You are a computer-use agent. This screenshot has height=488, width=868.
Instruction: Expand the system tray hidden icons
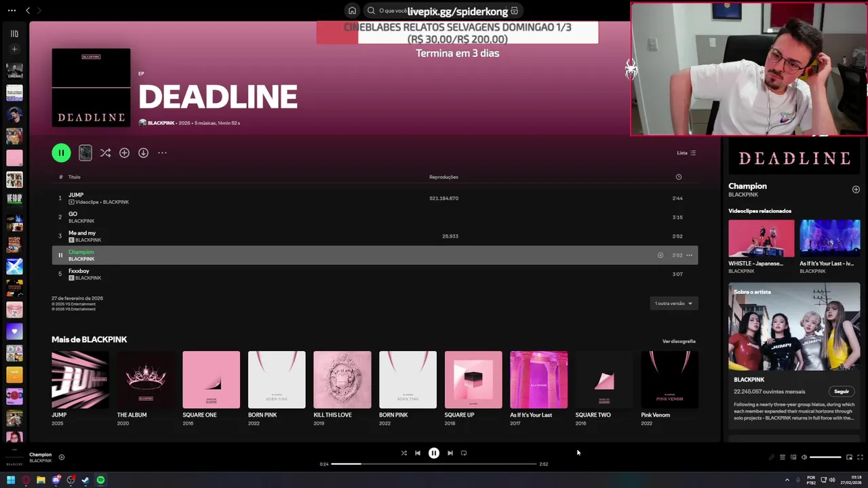click(787, 481)
